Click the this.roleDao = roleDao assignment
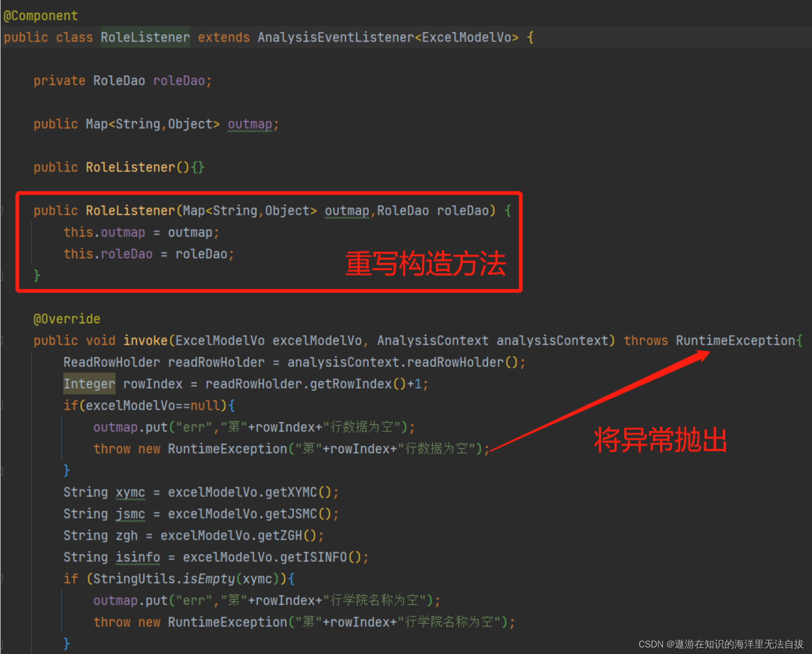This screenshot has width=812, height=654. click(148, 254)
